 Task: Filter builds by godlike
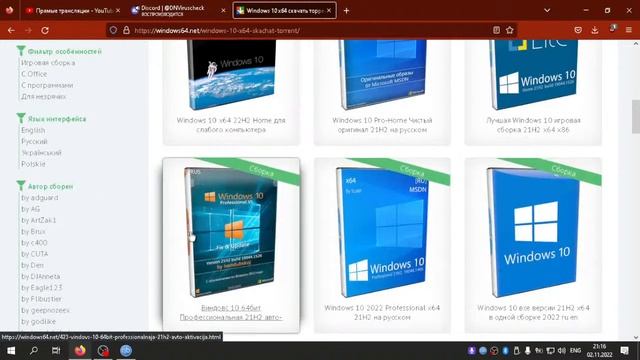coord(38,322)
